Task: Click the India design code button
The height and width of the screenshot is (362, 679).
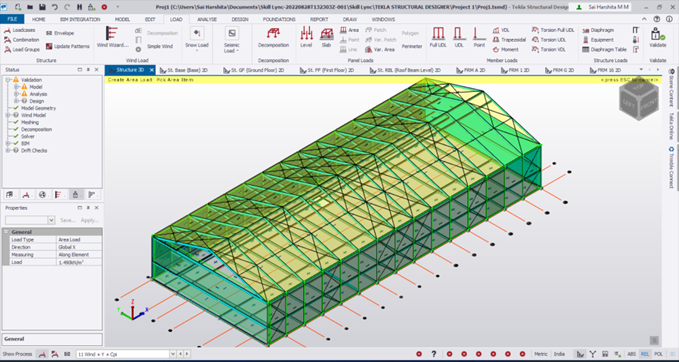Action: (x=558, y=354)
